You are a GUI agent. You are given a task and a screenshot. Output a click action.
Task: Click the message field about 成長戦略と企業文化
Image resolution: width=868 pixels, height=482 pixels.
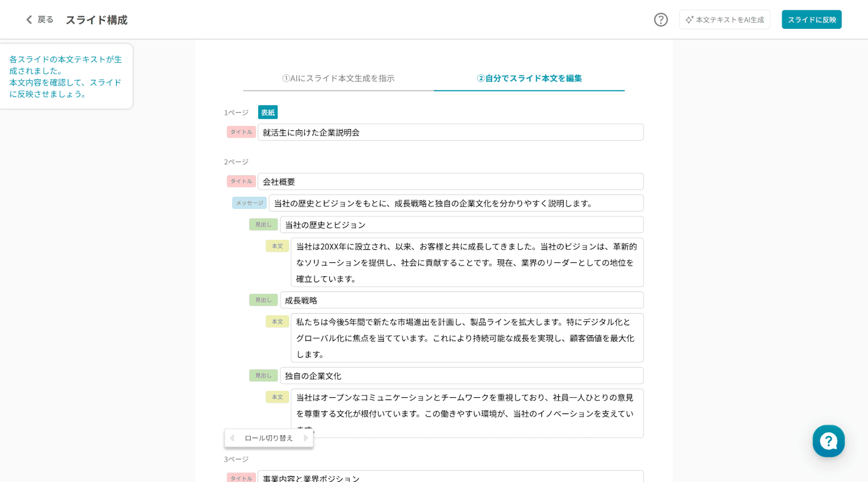coord(456,204)
